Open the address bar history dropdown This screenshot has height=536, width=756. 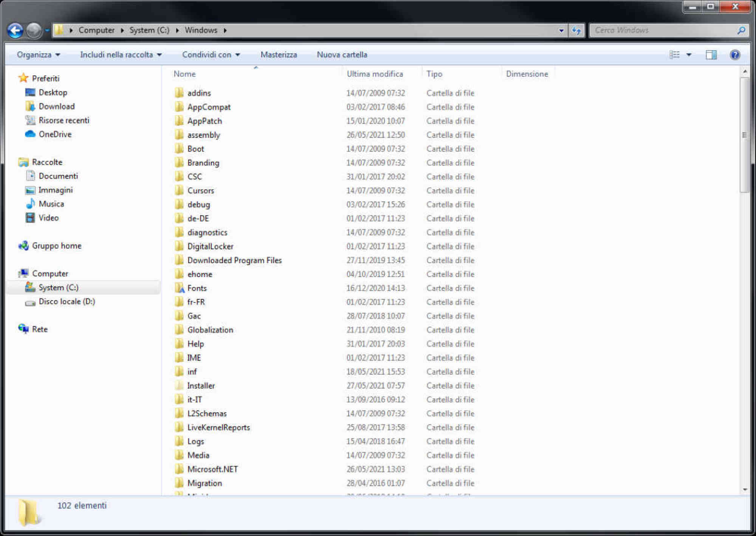[561, 30]
